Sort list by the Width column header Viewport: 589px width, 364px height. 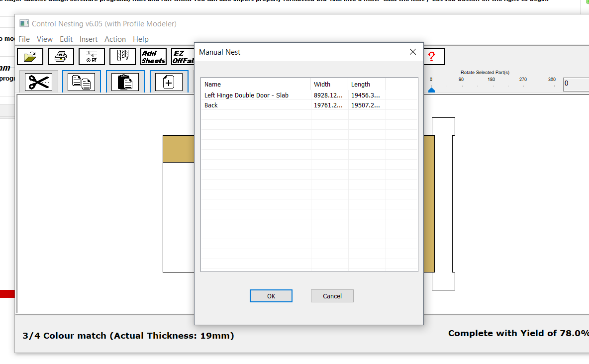click(x=329, y=85)
